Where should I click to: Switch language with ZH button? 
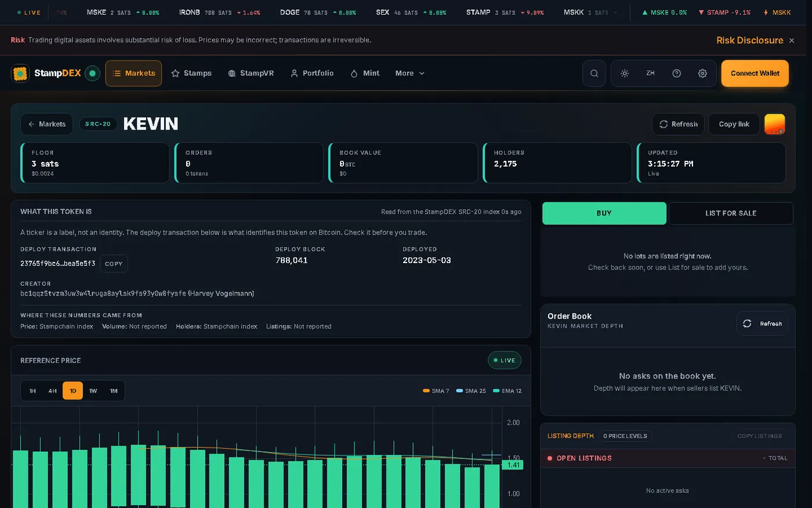pos(650,73)
